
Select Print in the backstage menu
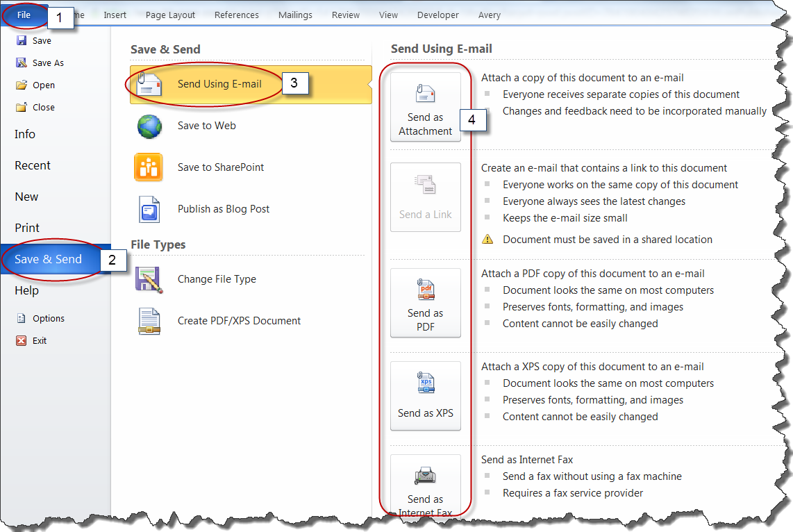click(27, 228)
